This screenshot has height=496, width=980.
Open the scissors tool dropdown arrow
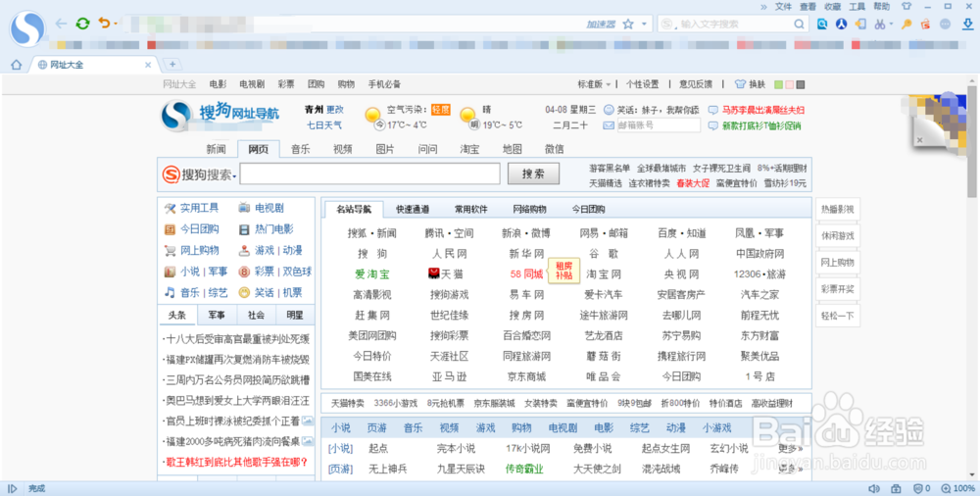(x=891, y=25)
